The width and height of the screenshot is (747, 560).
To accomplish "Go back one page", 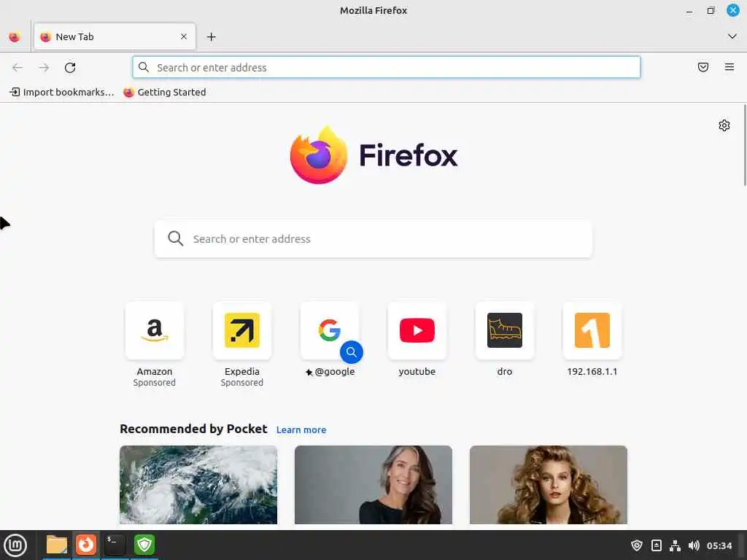I will tap(18, 68).
